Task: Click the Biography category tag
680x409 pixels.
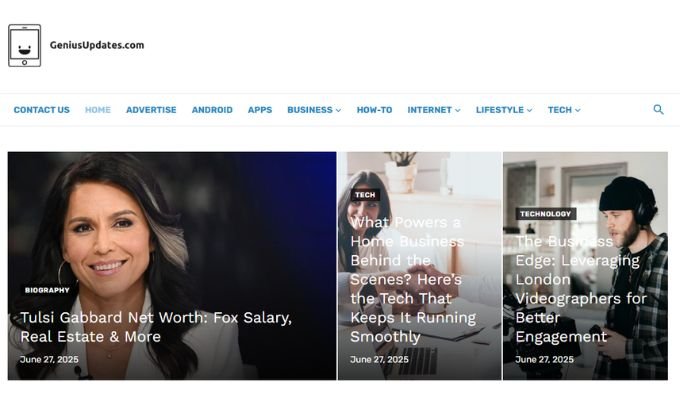Action: (x=47, y=290)
